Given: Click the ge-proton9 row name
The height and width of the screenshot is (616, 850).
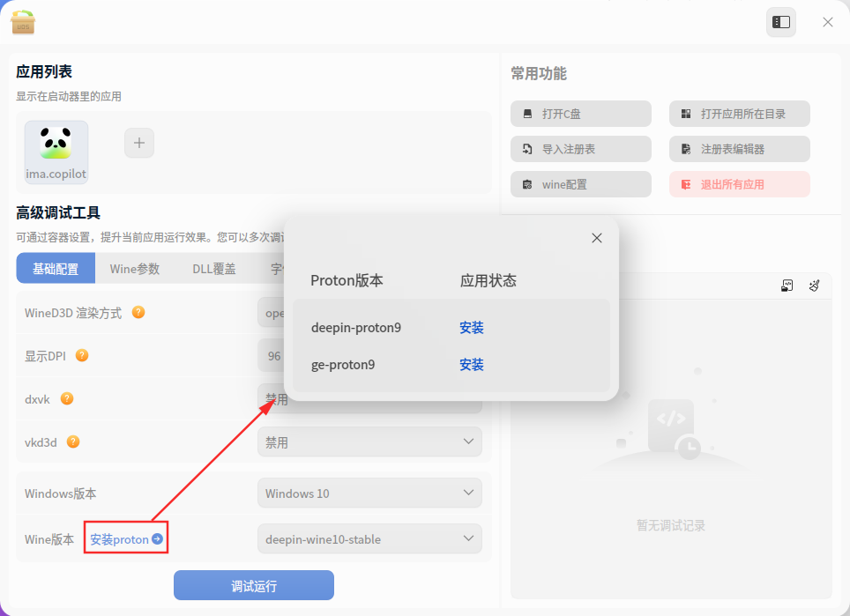Looking at the screenshot, I should pyautogui.click(x=343, y=365).
